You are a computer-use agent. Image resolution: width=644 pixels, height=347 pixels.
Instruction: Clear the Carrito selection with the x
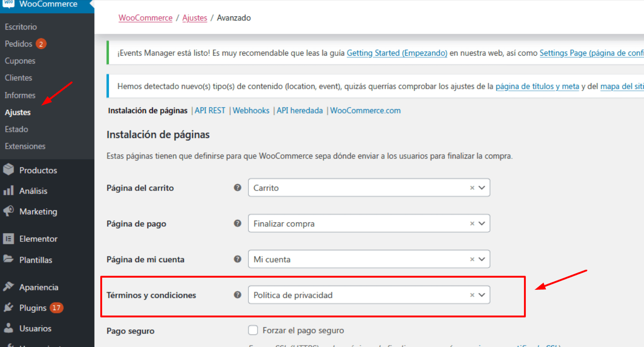[472, 188]
